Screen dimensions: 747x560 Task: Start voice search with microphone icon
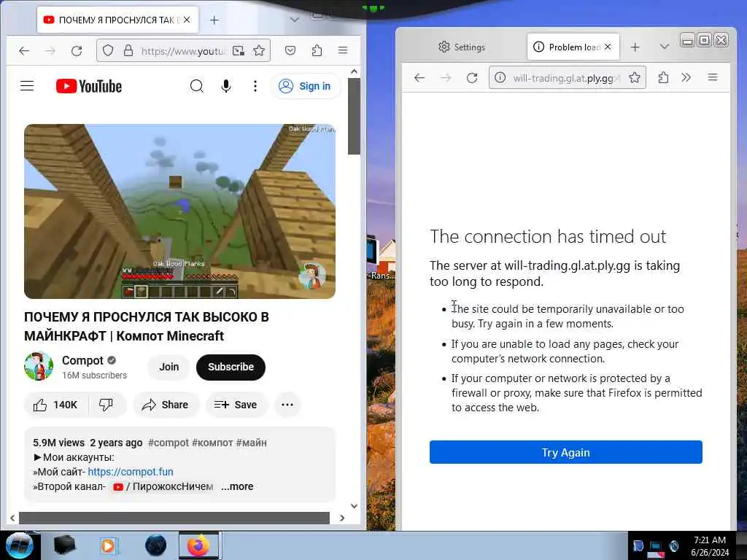[226, 86]
